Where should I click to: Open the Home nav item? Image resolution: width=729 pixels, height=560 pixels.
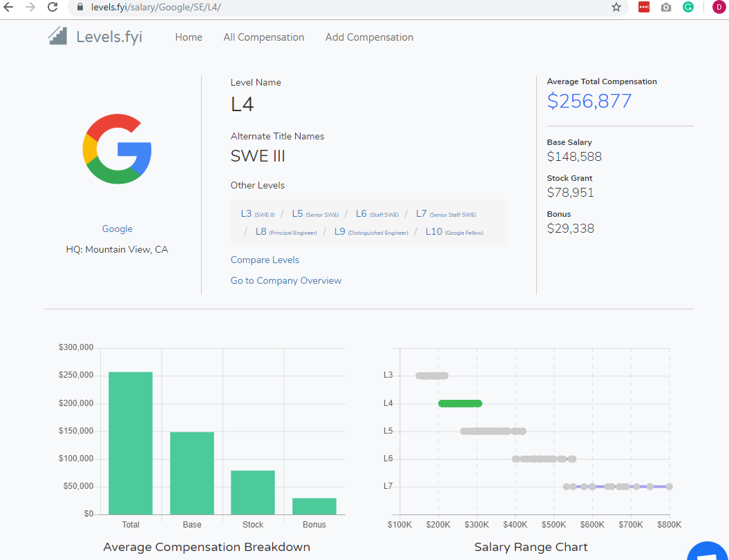189,37
